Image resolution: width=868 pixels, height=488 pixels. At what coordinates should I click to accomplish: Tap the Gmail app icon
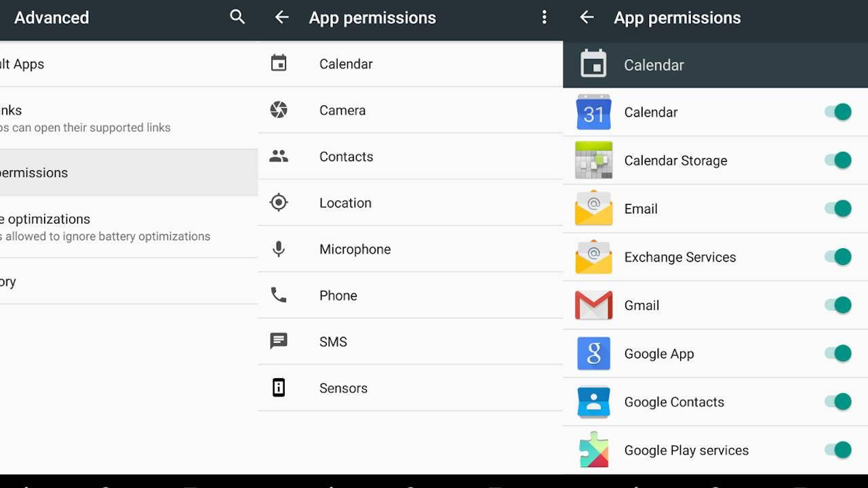(593, 305)
